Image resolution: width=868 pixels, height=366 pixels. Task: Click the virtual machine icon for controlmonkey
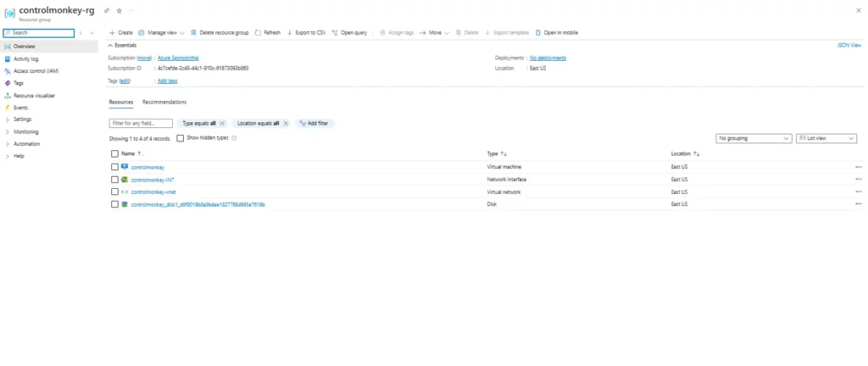[x=125, y=167]
